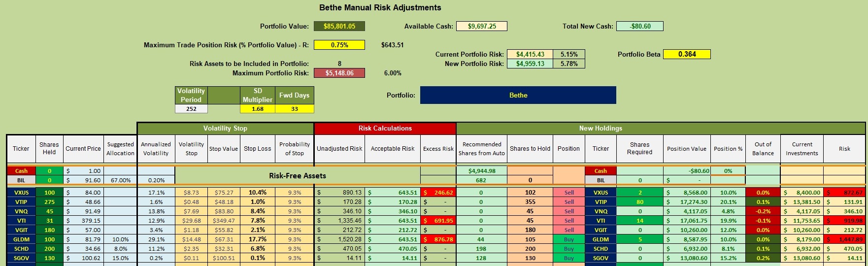868x266 pixels.
Task: Click the Probability of Stop column header
Action: (x=294, y=148)
